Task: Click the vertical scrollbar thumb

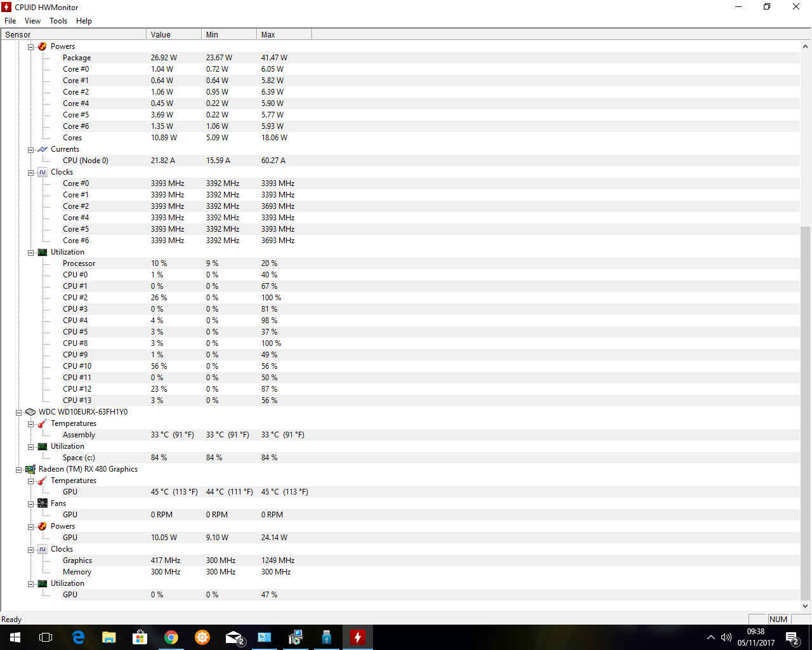Action: [806, 413]
